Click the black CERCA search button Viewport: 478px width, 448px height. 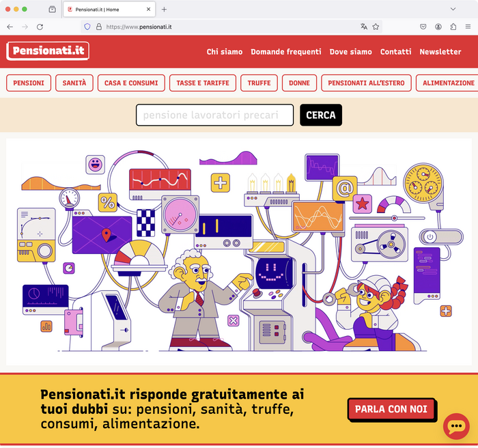(x=321, y=115)
